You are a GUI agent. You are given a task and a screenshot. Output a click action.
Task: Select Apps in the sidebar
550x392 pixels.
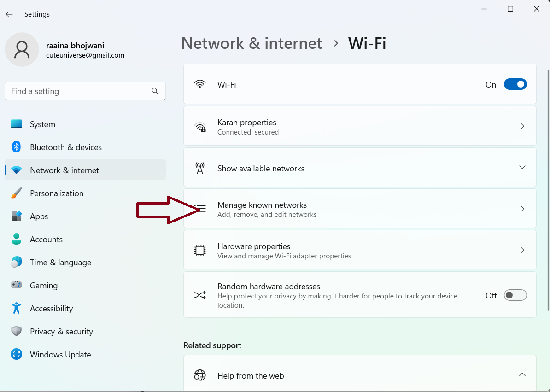click(39, 216)
